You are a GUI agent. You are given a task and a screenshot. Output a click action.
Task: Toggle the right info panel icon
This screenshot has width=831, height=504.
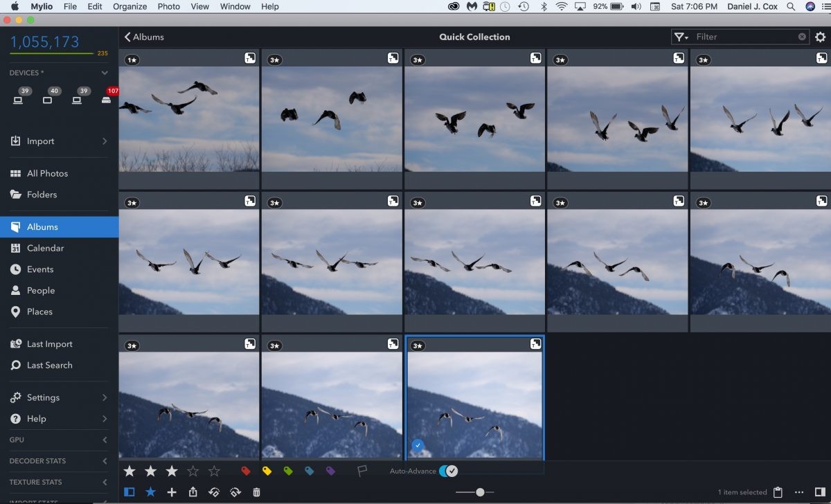[x=821, y=492]
